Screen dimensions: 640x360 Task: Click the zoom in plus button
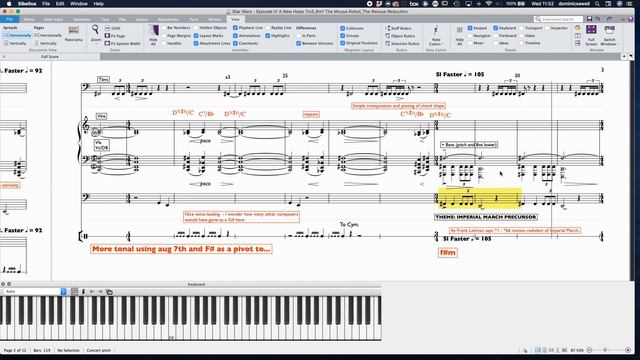click(x=628, y=350)
